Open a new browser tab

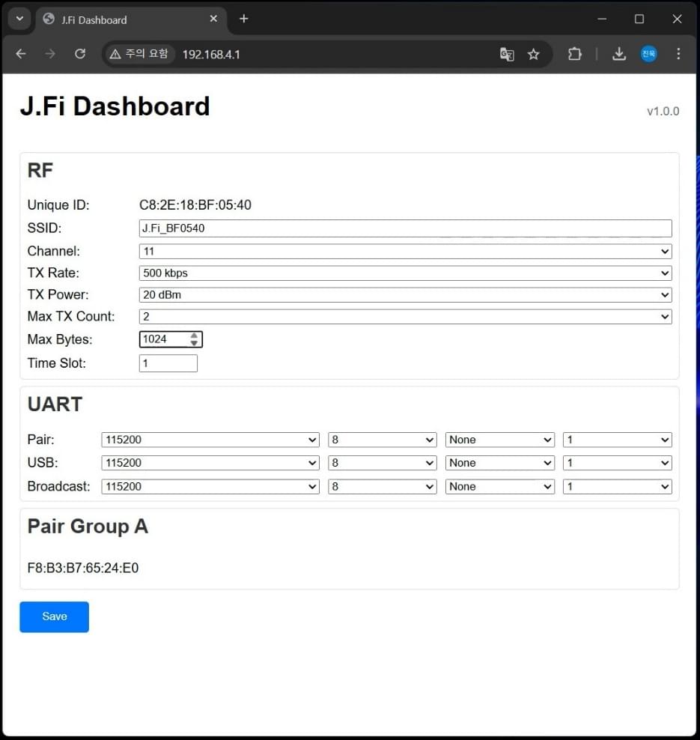coord(243,19)
